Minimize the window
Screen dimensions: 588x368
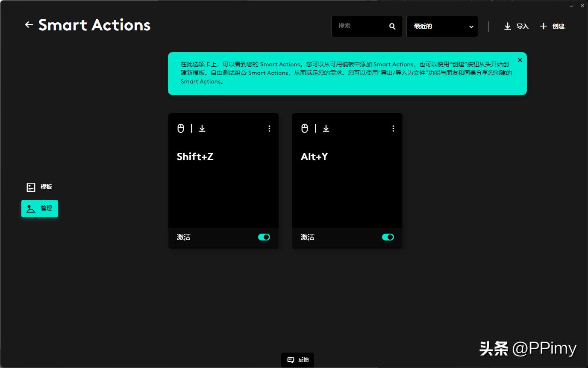[572, 6]
